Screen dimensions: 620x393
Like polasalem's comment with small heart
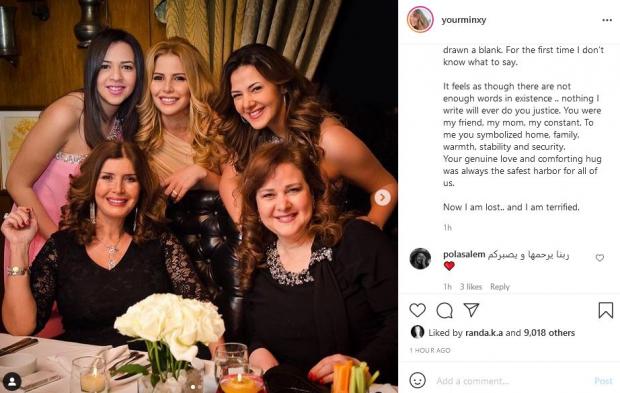point(599,258)
